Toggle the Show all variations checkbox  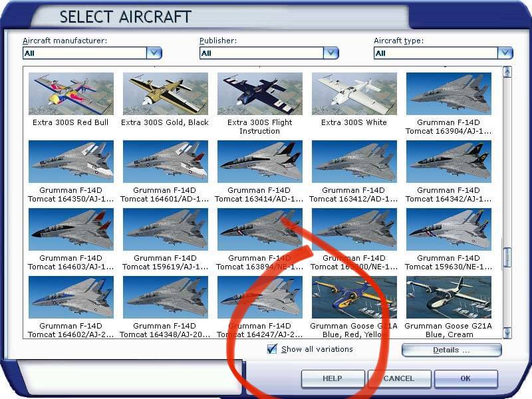click(x=272, y=348)
